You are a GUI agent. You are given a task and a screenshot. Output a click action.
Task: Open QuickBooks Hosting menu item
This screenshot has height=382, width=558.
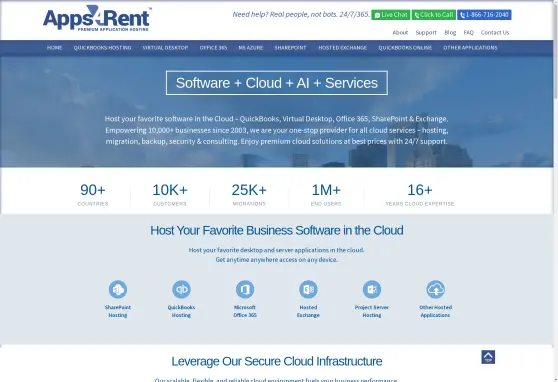pos(102,48)
